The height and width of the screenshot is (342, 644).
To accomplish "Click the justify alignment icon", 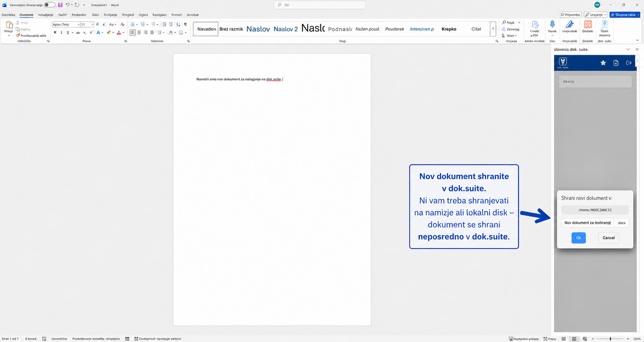I will tap(152, 33).
